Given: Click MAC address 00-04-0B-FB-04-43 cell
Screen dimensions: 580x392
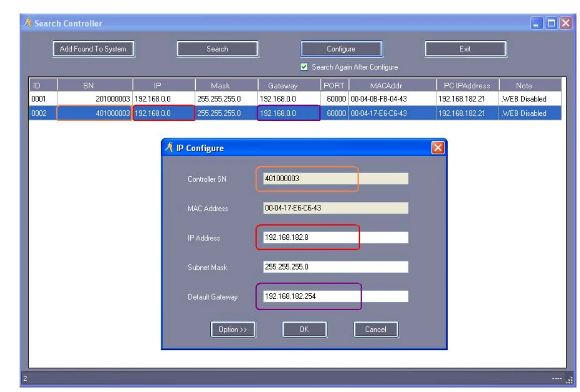Looking at the screenshot, I should click(392, 99).
